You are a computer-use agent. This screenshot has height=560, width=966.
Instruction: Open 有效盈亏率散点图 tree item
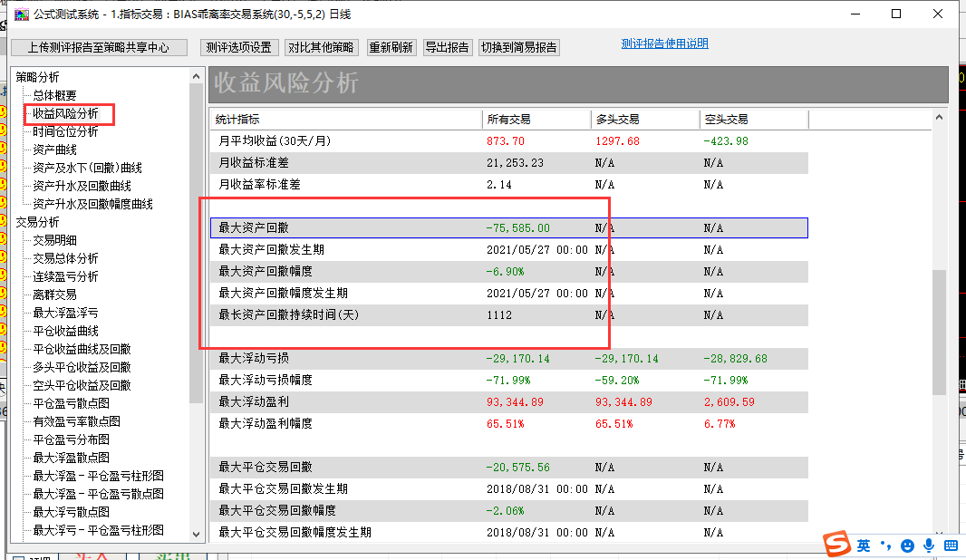76,421
